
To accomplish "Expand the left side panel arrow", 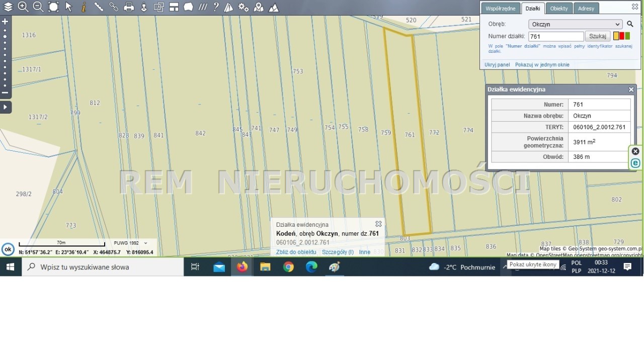I will [x=5, y=107].
